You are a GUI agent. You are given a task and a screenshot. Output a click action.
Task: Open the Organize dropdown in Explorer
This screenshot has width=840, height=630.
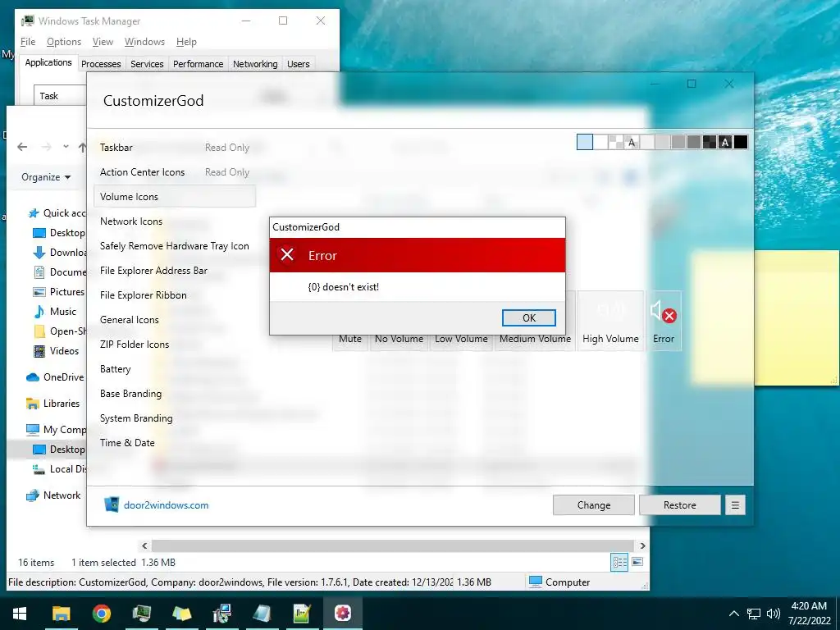pyautogui.click(x=46, y=177)
